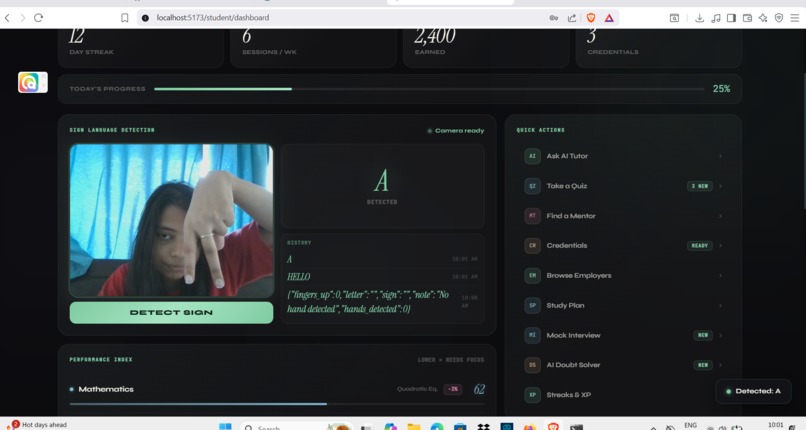Screen dimensions: 806x430
Task: Bookmark this page via bookmark icon
Action: point(124,17)
